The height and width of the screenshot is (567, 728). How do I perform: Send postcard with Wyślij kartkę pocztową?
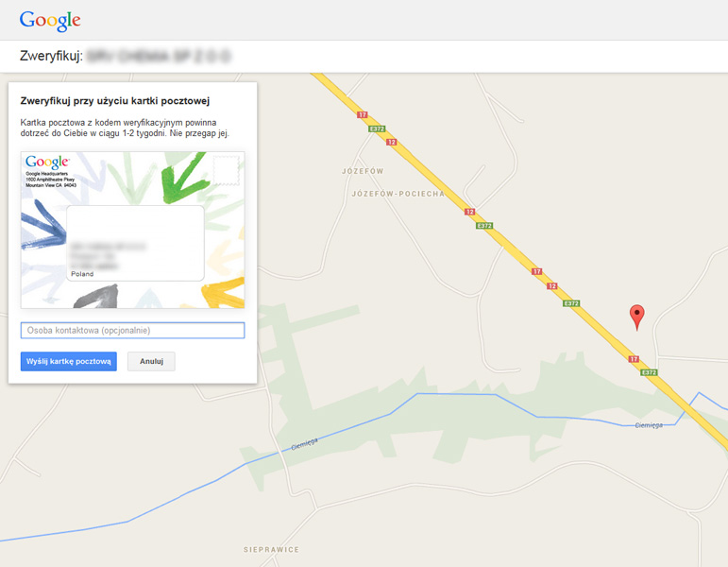69,361
